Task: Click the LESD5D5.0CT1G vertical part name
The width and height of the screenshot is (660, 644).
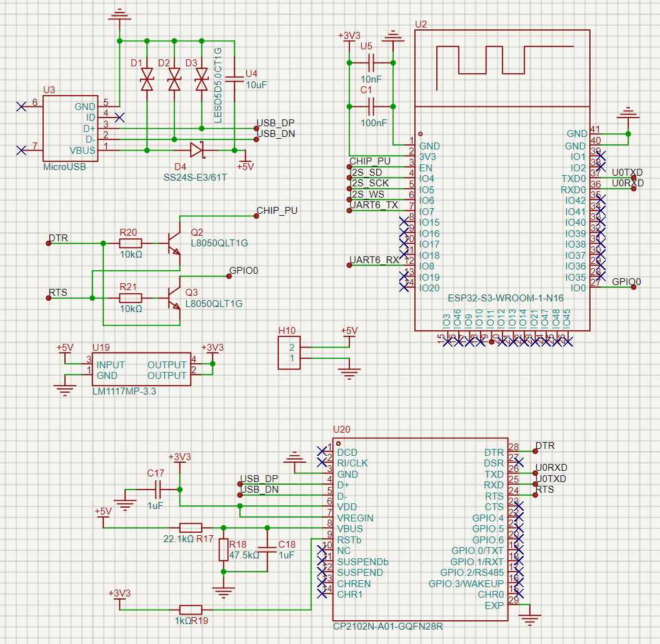Action: (x=218, y=85)
